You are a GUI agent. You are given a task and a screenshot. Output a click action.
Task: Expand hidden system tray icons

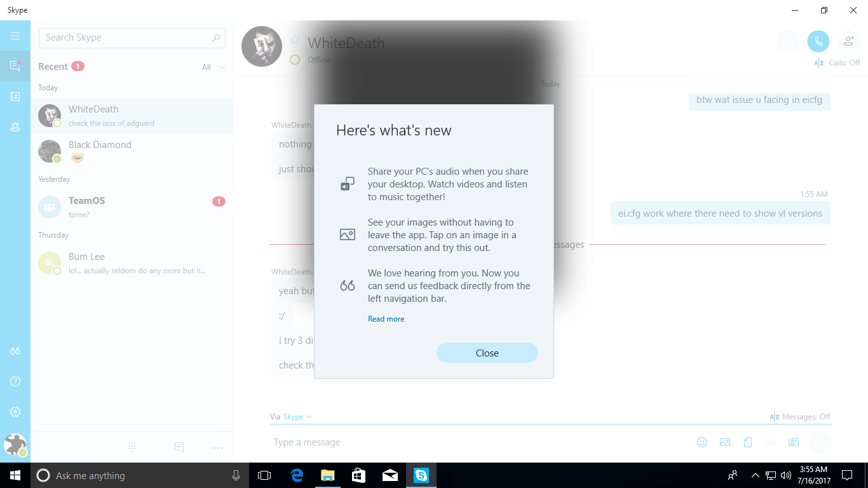coord(755,475)
